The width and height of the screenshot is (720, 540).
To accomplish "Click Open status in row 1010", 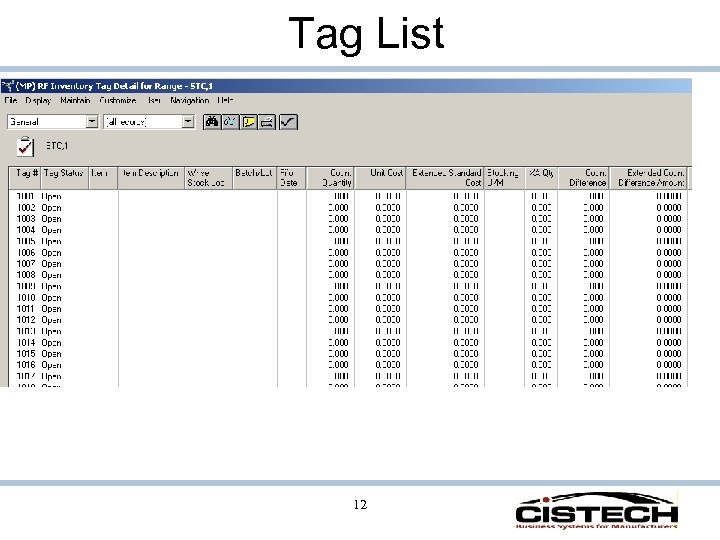I will (51, 298).
